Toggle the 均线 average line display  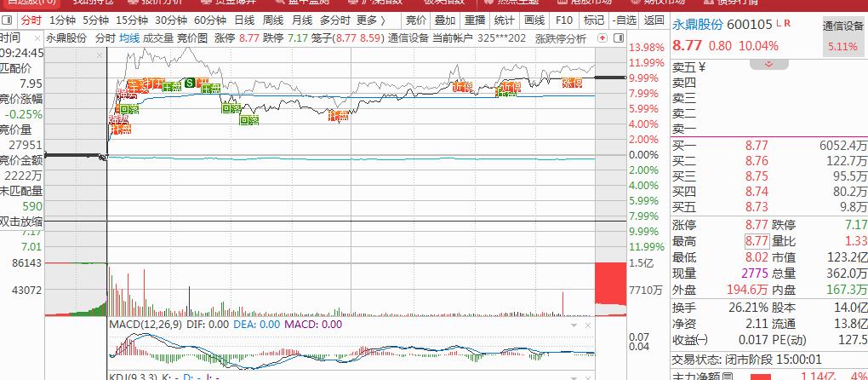click(129, 38)
